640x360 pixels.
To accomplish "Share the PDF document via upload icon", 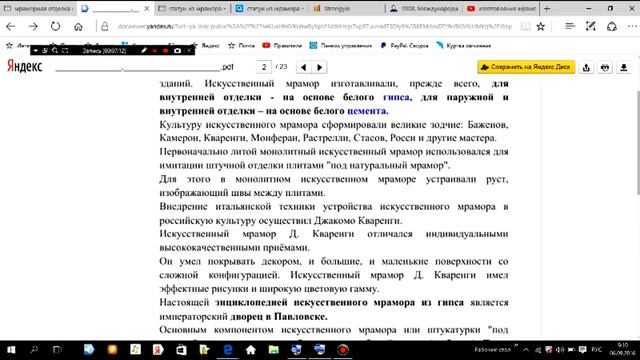I will (x=586, y=67).
